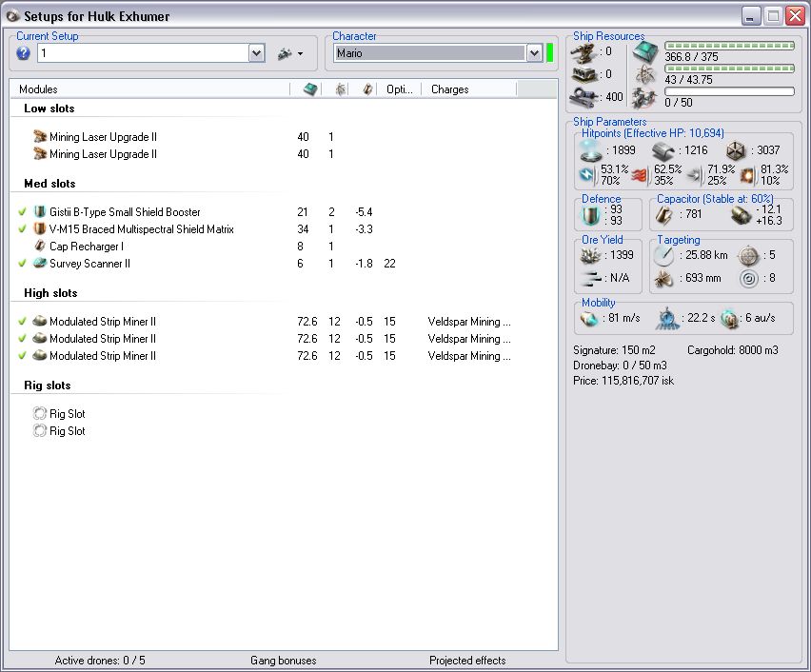Click the Gistii B-Type Shield Booster icon
The width and height of the screenshot is (811, 672).
tap(40, 211)
